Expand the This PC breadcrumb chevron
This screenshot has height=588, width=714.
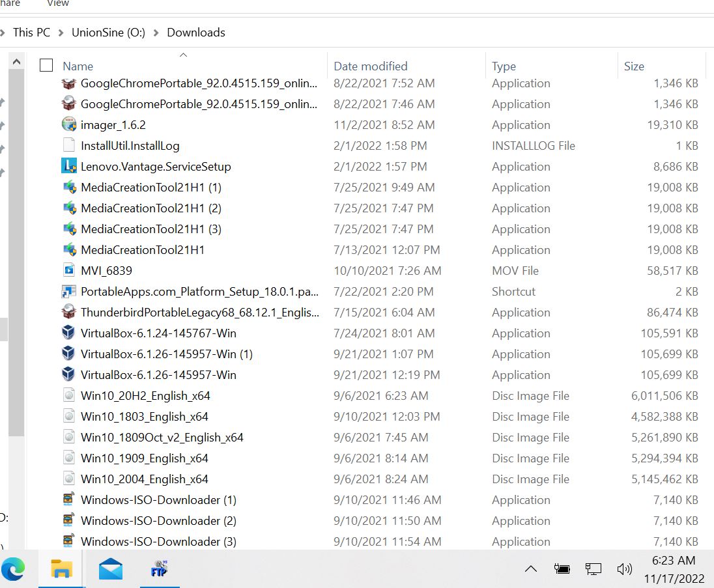point(61,33)
